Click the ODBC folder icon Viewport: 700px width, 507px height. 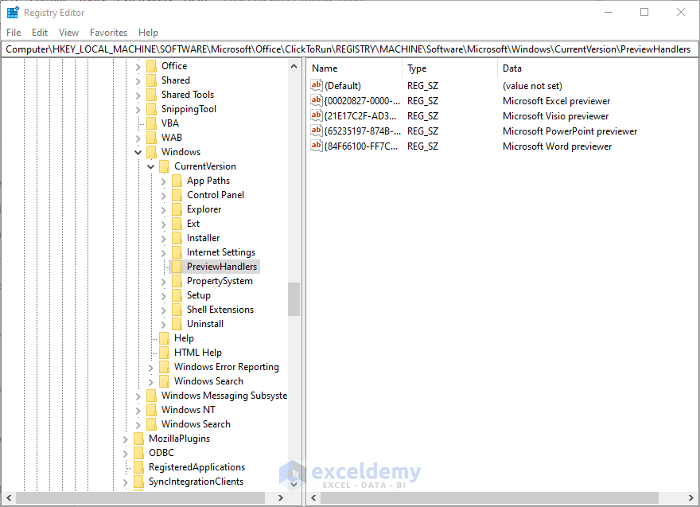(139, 453)
